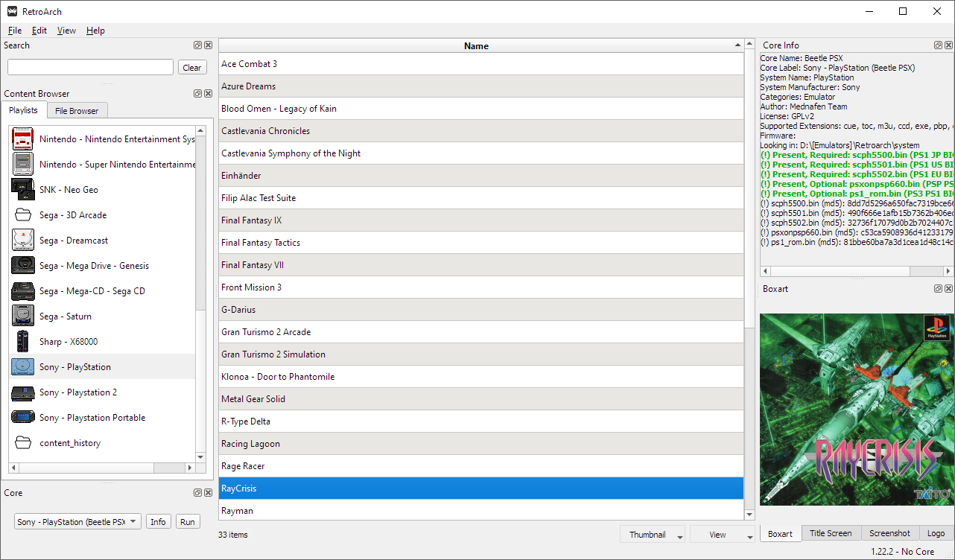Switch to the File Browser tab
The width and height of the screenshot is (955, 560).
77,111
